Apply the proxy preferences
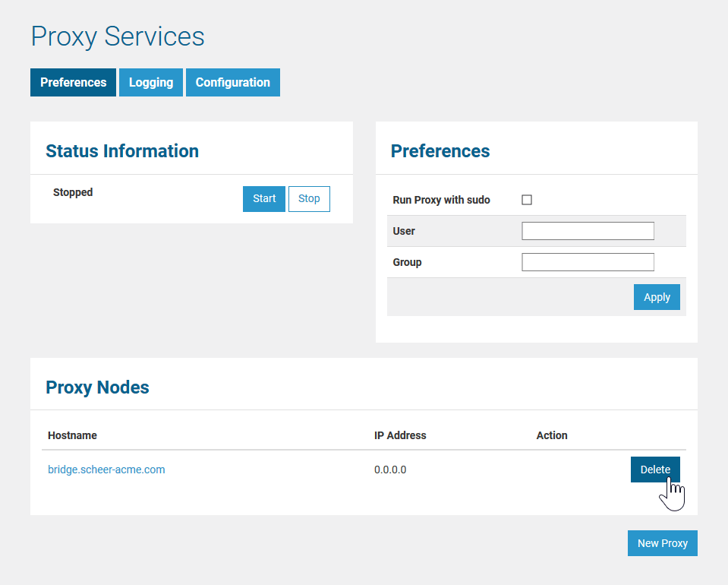 (x=657, y=297)
